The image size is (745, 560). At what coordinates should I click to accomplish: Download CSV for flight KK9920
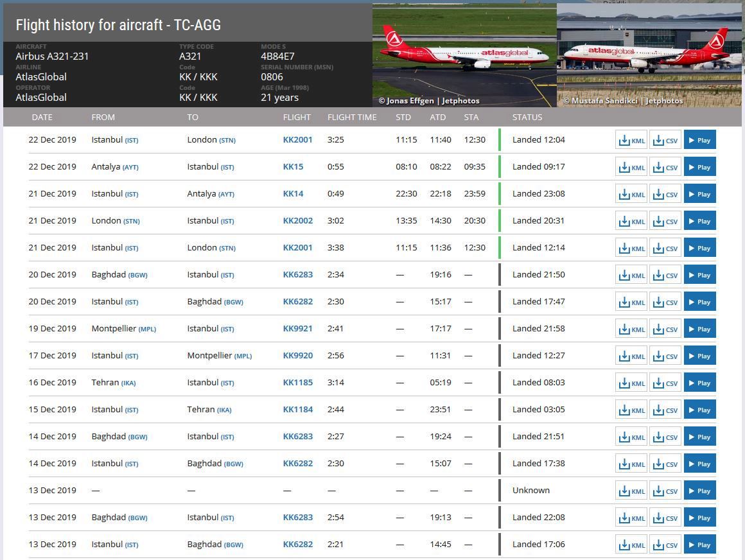pos(665,356)
